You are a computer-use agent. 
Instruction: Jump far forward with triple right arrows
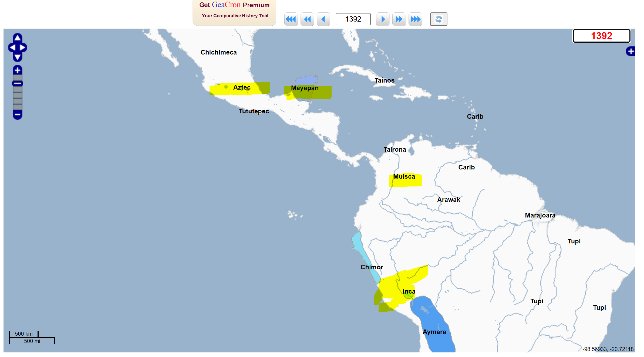415,19
